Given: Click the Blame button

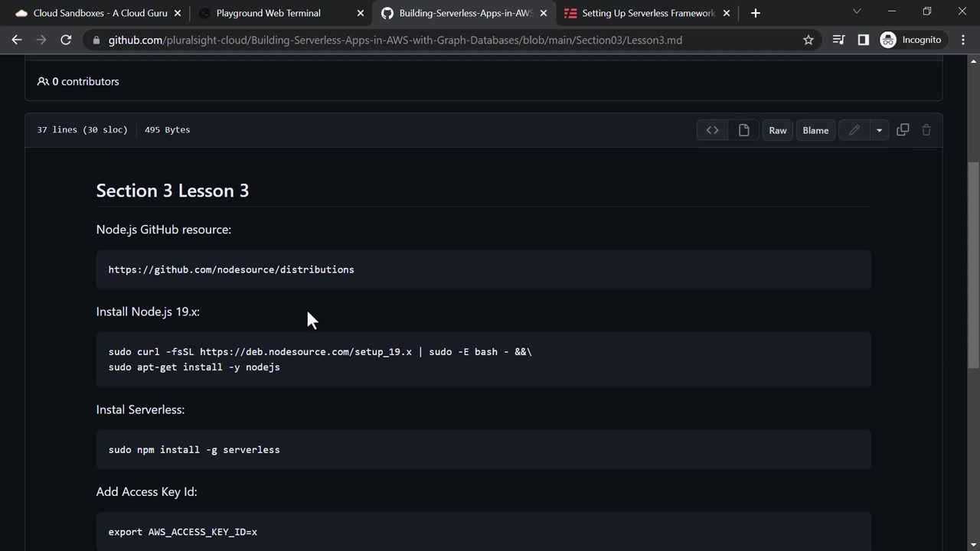Looking at the screenshot, I should pos(815,130).
